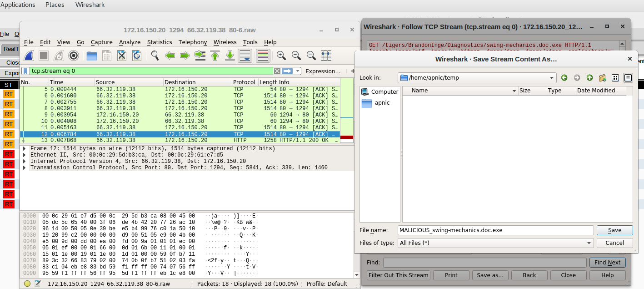Open the Analyze menu

(130, 42)
